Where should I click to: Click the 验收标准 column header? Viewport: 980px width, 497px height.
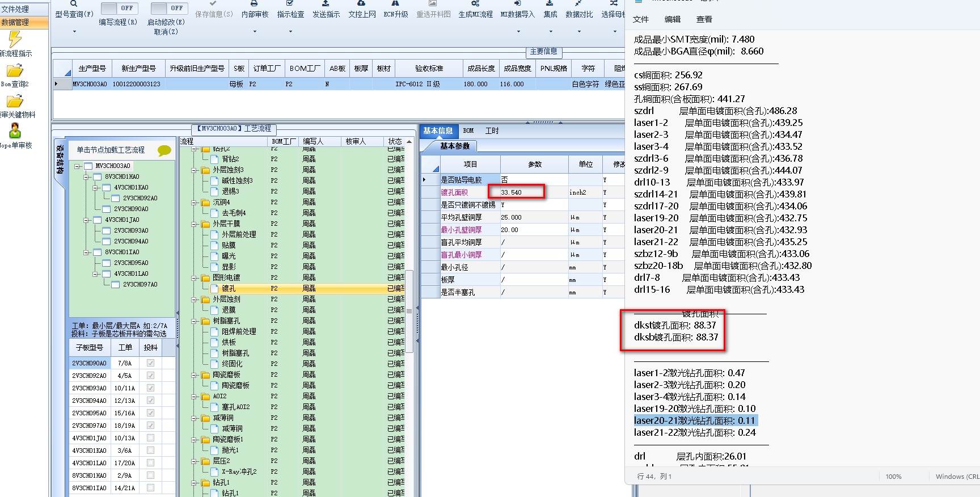[x=429, y=69]
